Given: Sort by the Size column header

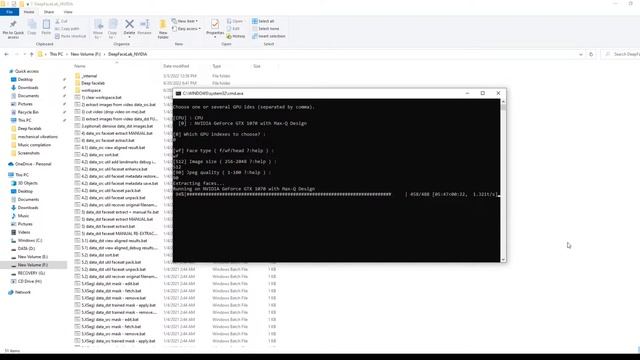Looking at the screenshot, I should click(x=257, y=66).
